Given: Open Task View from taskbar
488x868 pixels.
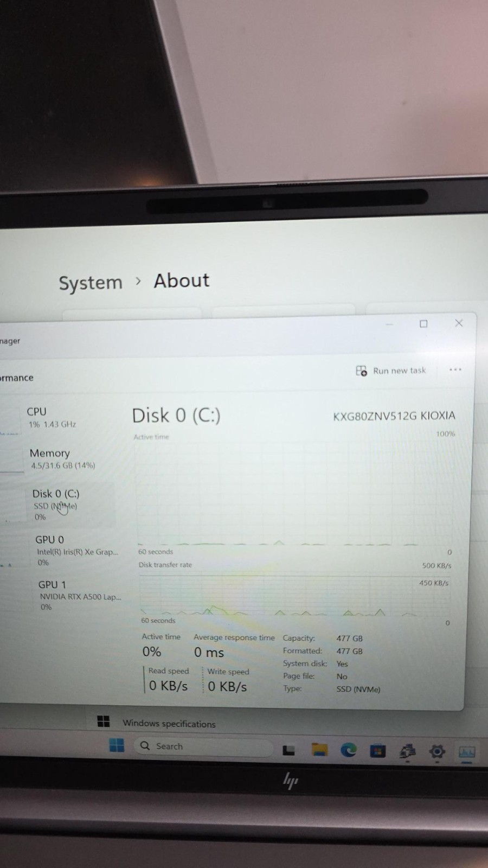Looking at the screenshot, I should [289, 750].
